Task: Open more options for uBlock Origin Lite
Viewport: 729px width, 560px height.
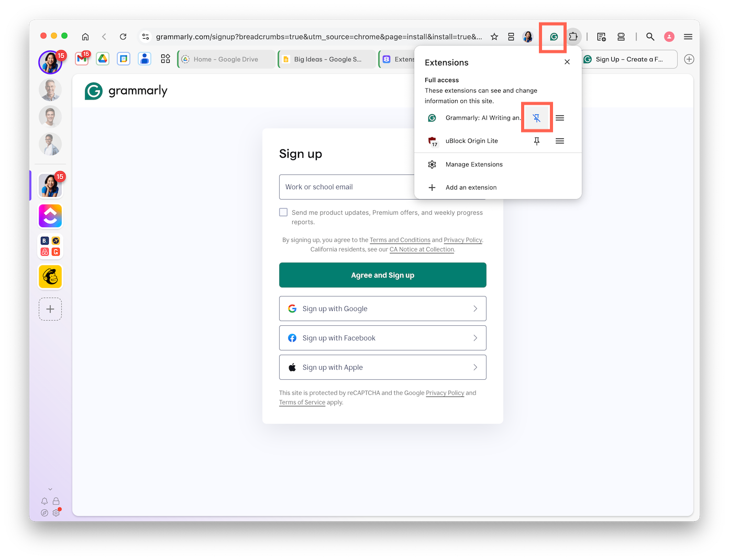Action: coord(560,141)
